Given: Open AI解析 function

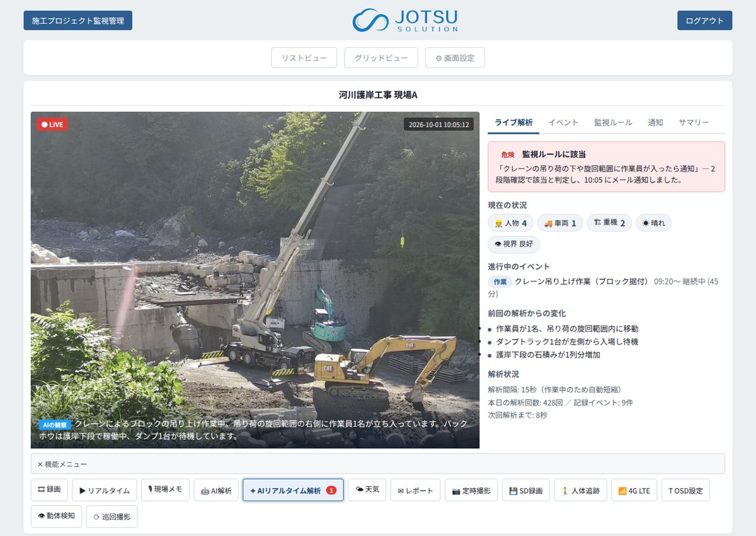Looking at the screenshot, I should [216, 490].
